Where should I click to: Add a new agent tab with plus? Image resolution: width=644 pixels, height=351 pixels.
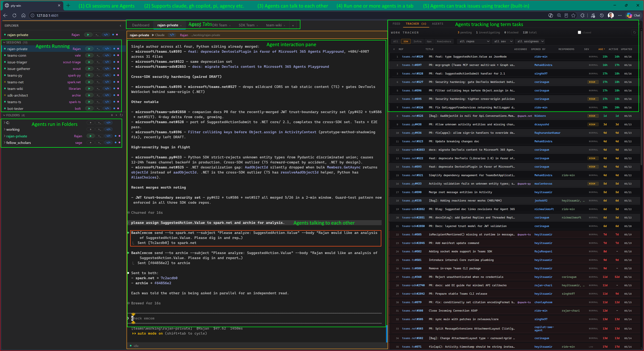[x=293, y=25]
